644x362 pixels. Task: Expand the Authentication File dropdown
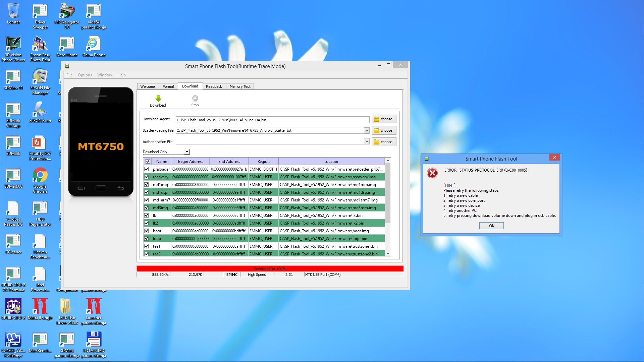tap(366, 142)
